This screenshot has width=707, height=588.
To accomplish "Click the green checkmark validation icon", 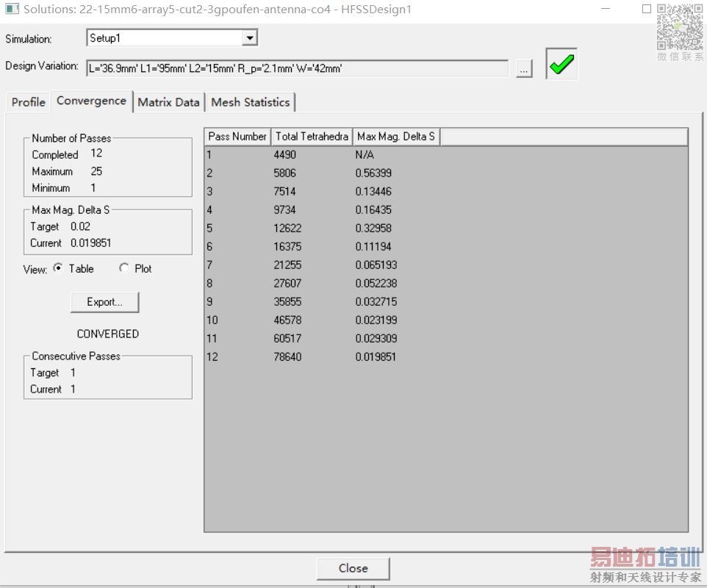I will coord(561,64).
